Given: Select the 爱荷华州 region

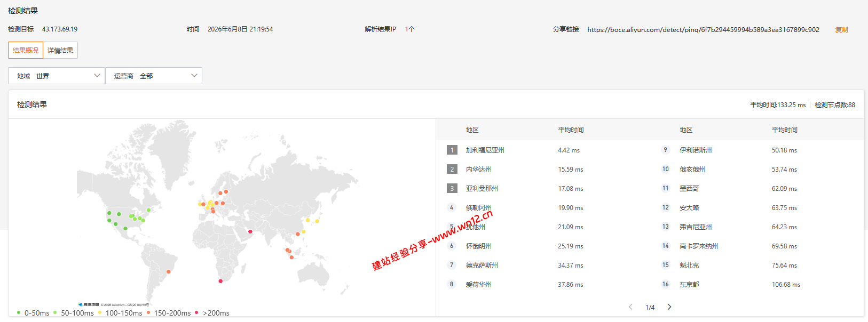Looking at the screenshot, I should coord(478,285).
